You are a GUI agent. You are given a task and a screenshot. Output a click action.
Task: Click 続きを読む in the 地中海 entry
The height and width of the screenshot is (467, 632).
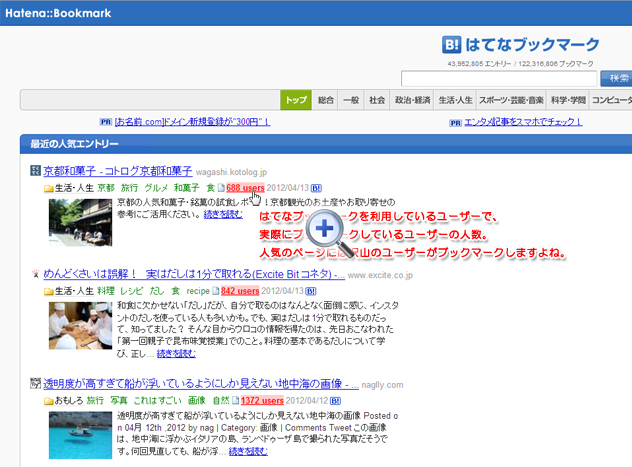pyautogui.click(x=248, y=451)
